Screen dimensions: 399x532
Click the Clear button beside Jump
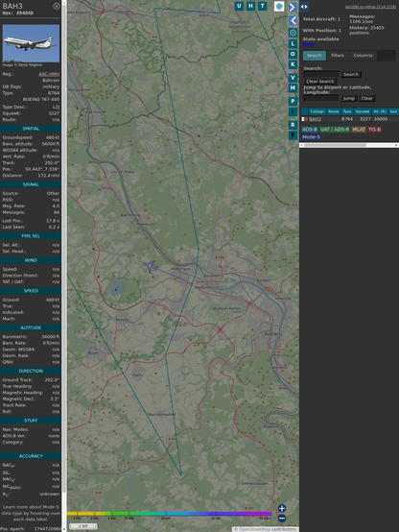[x=366, y=98]
